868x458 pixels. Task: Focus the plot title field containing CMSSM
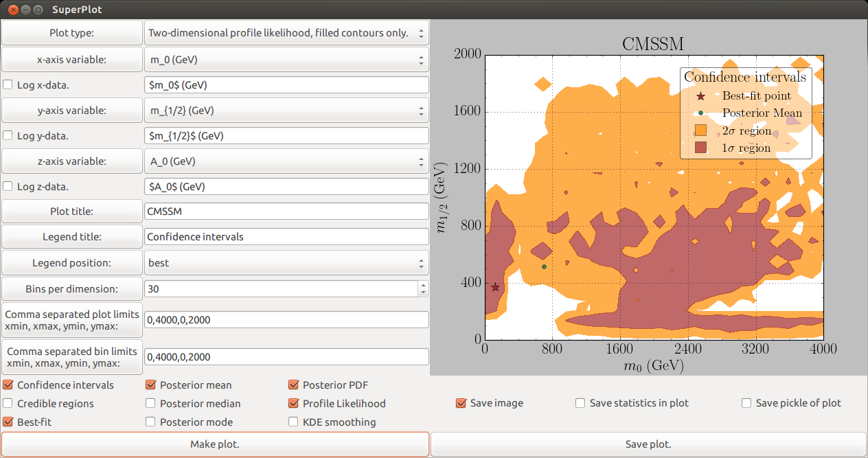tap(286, 211)
